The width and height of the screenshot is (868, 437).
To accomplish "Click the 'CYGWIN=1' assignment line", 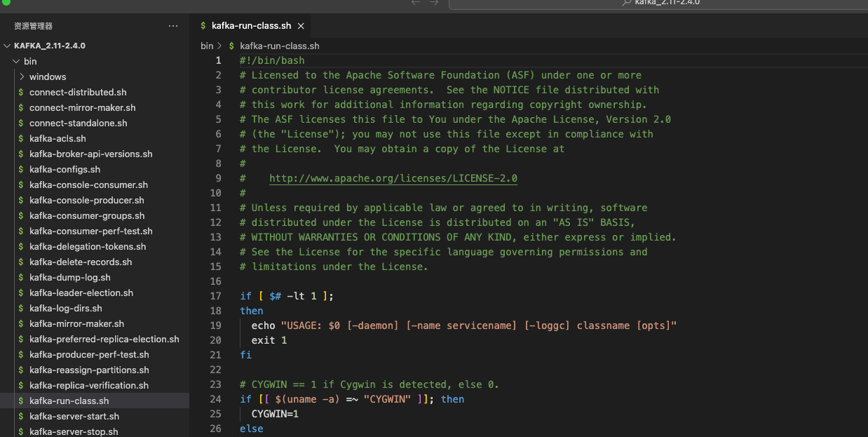I will [x=275, y=414].
